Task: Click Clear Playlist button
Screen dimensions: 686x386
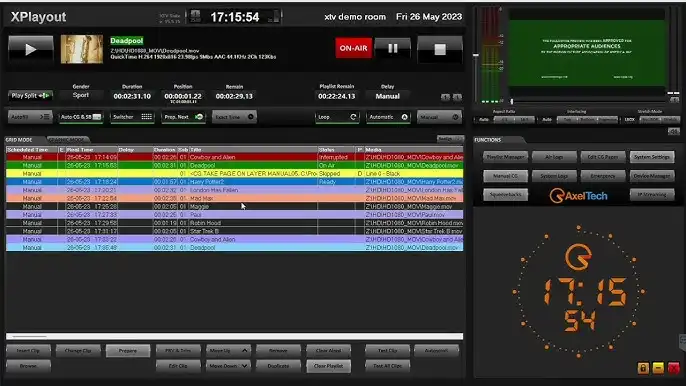Action: click(329, 366)
